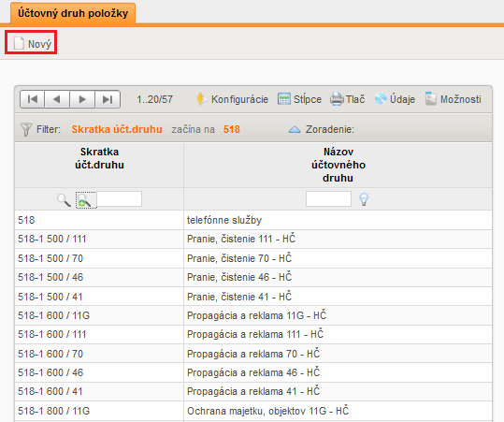Expand the Zoradenie sorting triangle
The image size is (504, 422).
click(295, 129)
